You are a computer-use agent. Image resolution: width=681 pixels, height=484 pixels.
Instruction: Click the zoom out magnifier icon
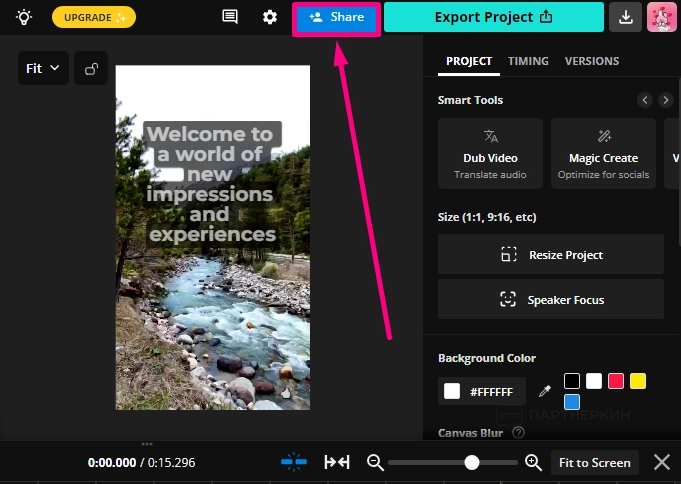[x=375, y=462]
